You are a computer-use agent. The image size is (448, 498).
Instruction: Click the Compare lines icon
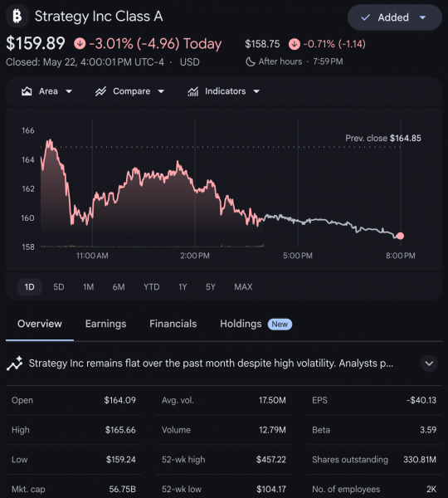(x=100, y=91)
